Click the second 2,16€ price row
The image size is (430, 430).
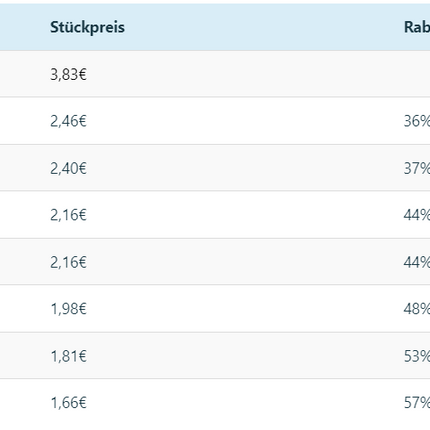pyautogui.click(x=215, y=262)
